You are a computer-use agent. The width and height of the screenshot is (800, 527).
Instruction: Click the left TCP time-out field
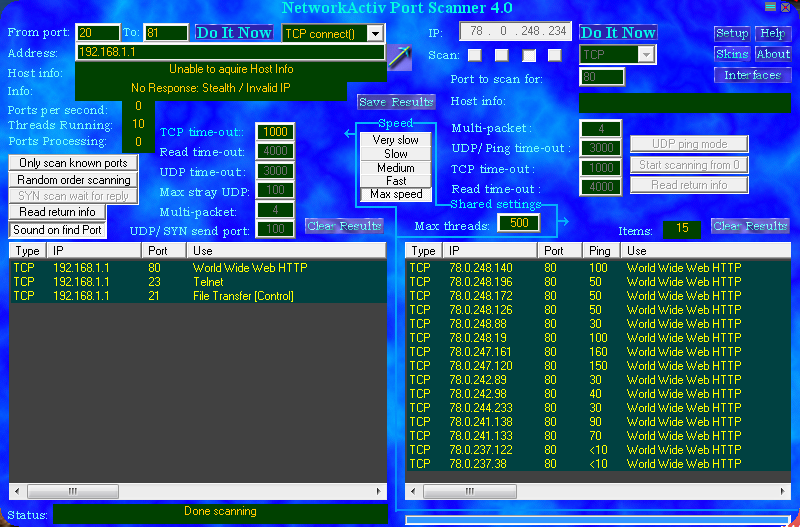(x=275, y=132)
